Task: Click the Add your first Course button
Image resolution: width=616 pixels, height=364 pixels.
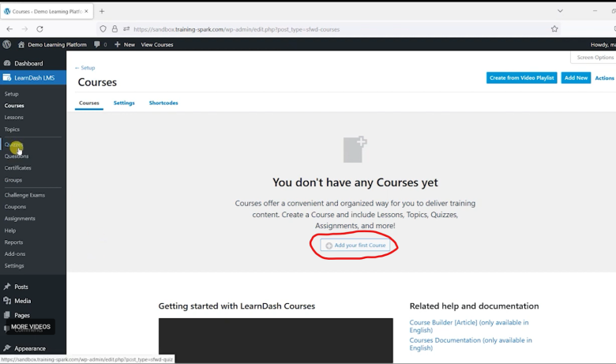Action: (x=355, y=246)
